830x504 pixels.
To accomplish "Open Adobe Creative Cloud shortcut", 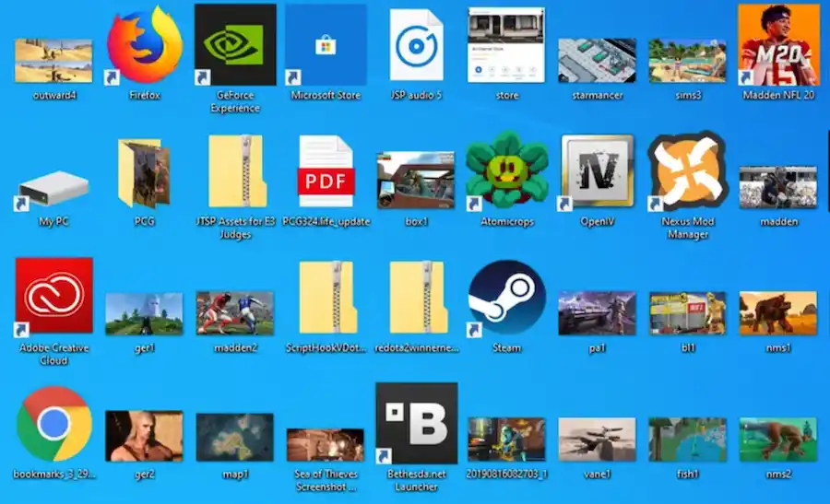I will (54, 296).
